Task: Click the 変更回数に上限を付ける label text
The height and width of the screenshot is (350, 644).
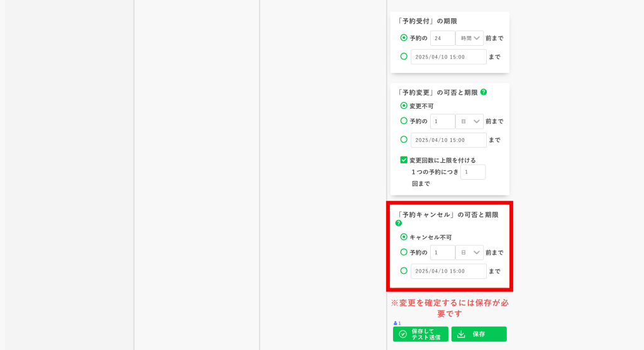Action: [442, 160]
